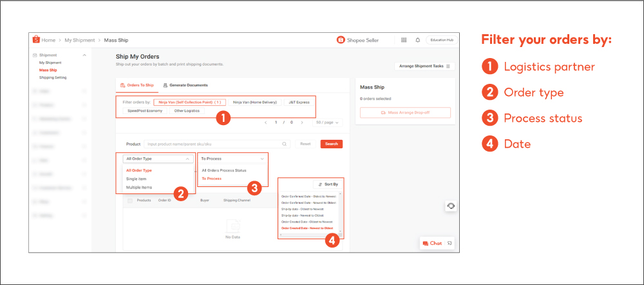
Task: Open Arrange Shipment Tasks menu
Action: coord(424,66)
